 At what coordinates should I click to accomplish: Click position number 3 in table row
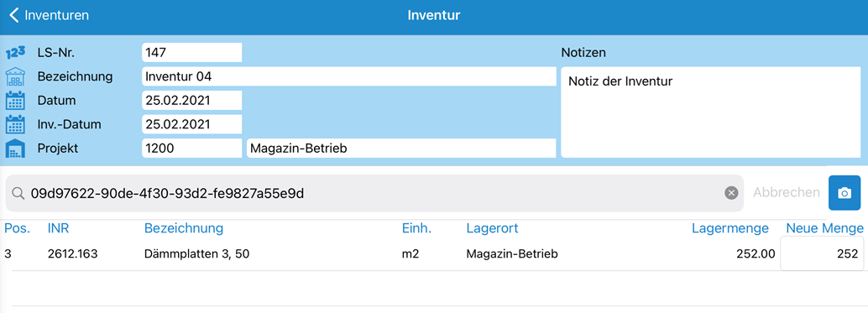point(8,253)
